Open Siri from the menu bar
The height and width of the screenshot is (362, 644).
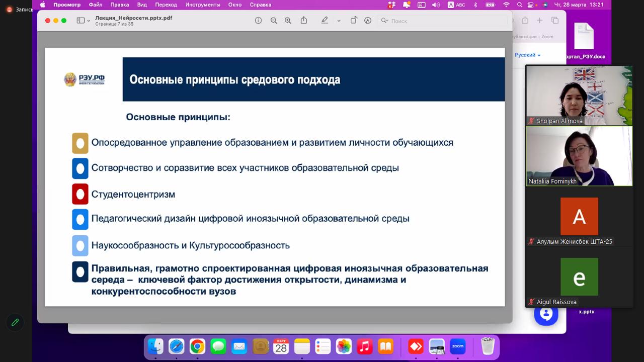545,5
